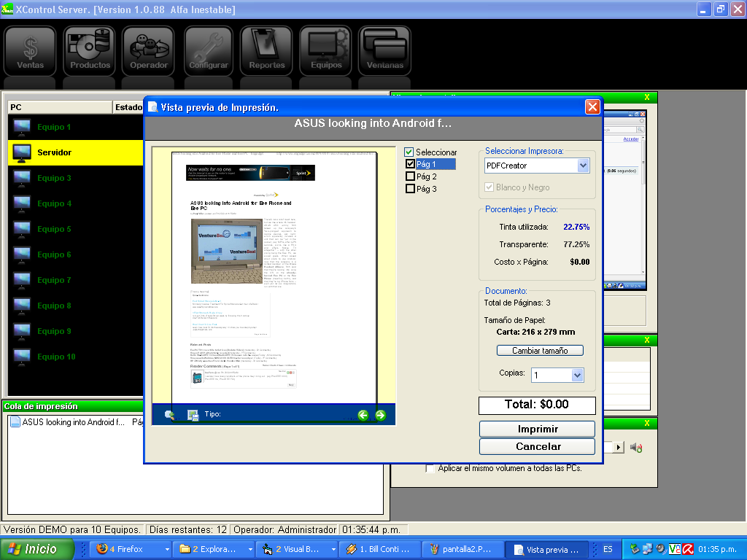This screenshot has width=747, height=560.
Task: Expand the Explorador taskbar group arrow
Action: (x=250, y=550)
